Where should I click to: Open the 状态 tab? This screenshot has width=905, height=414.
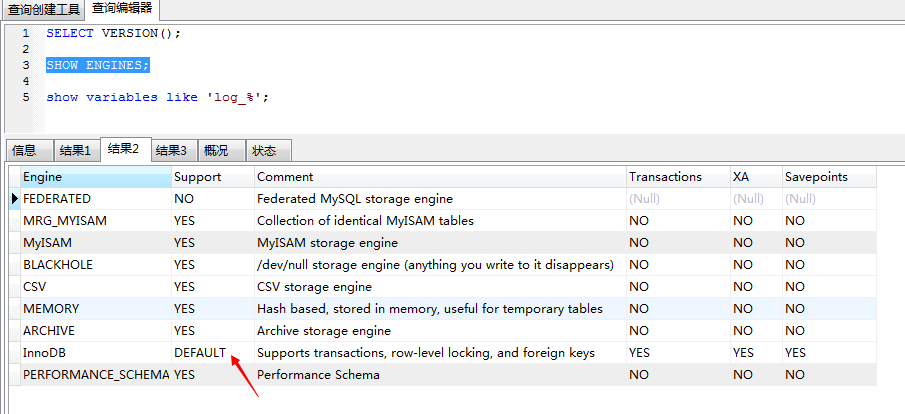[268, 151]
